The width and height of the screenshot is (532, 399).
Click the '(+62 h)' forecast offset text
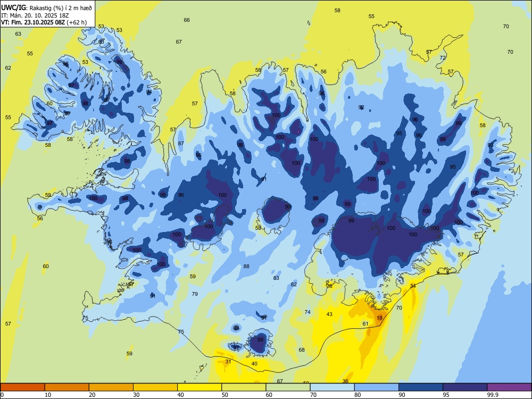(77, 23)
